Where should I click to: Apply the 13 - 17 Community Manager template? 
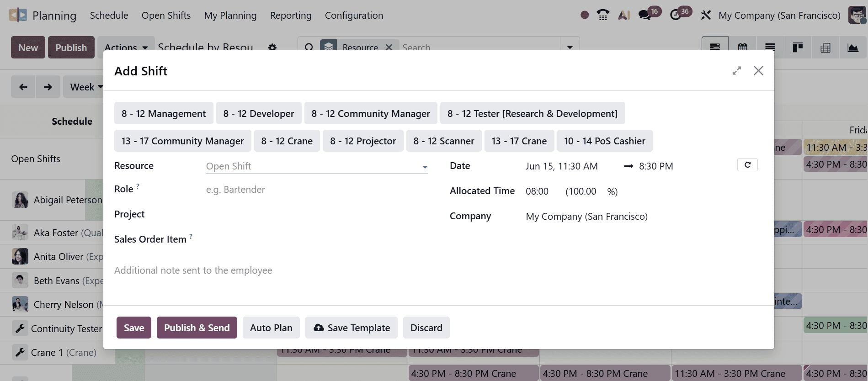pos(183,141)
